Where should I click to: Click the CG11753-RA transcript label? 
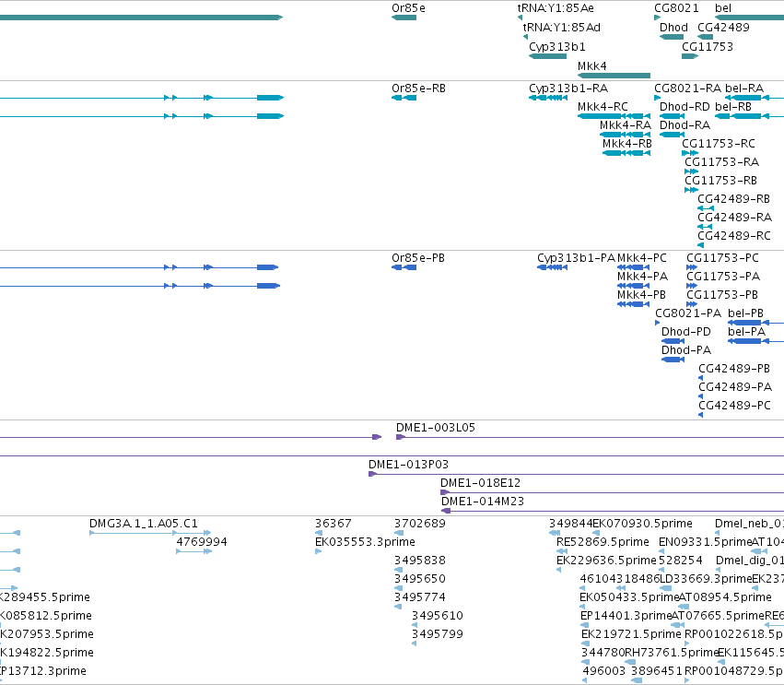721,162
